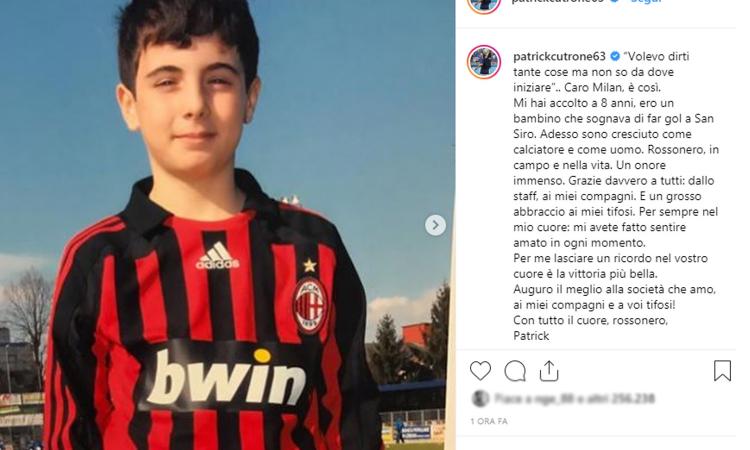Follow the account via the Segui link

(x=646, y=2)
